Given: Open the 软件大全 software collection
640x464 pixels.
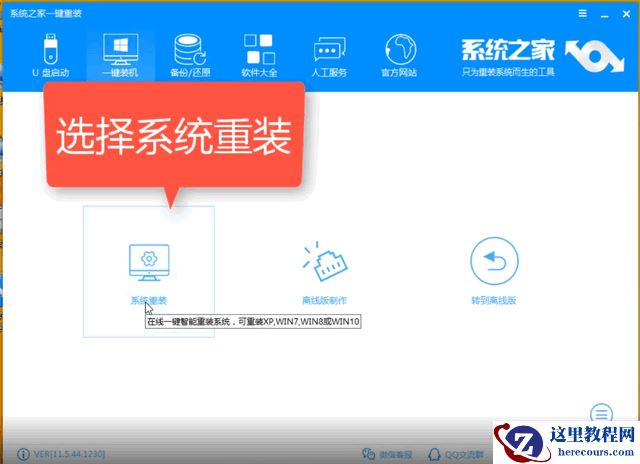Looking at the screenshot, I should coord(259,56).
